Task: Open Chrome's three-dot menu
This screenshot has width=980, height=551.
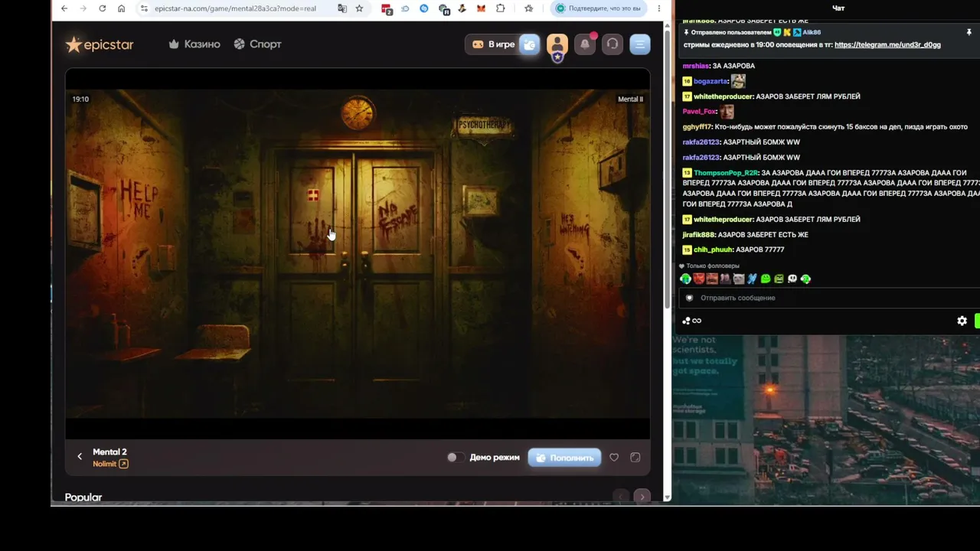Action: 659,8
